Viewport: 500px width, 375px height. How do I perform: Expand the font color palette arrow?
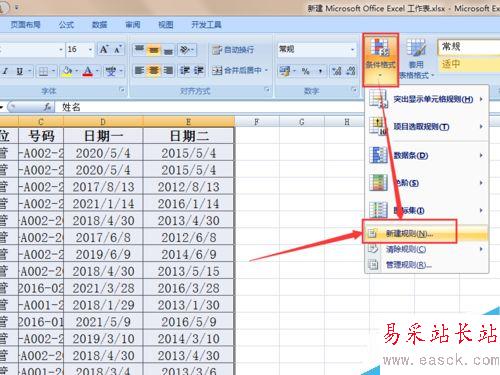pos(97,71)
